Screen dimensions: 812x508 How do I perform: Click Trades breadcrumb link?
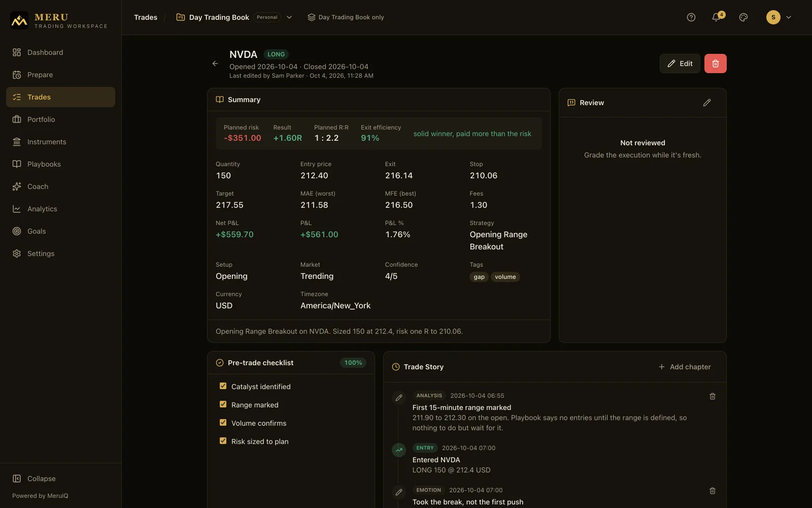146,17
